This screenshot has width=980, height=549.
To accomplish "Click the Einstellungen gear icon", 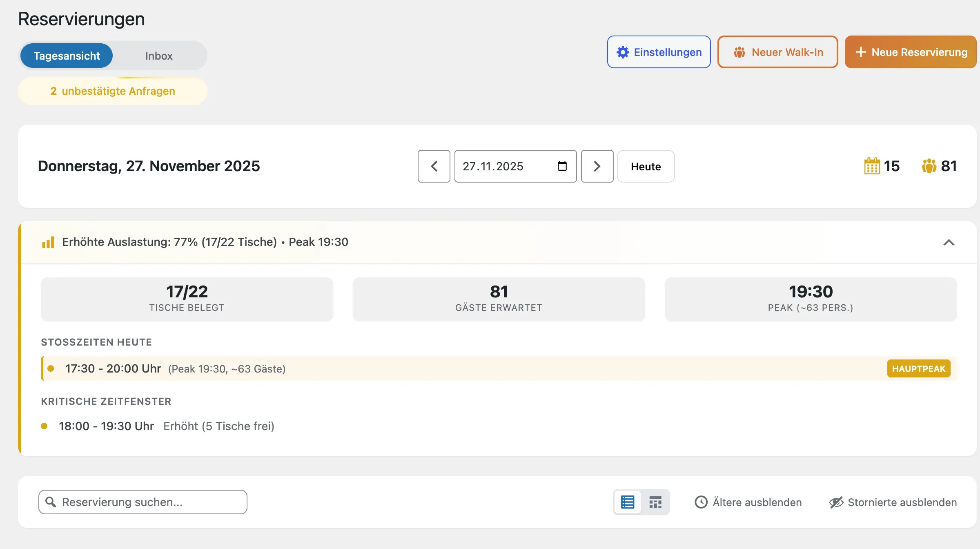I will coord(623,52).
